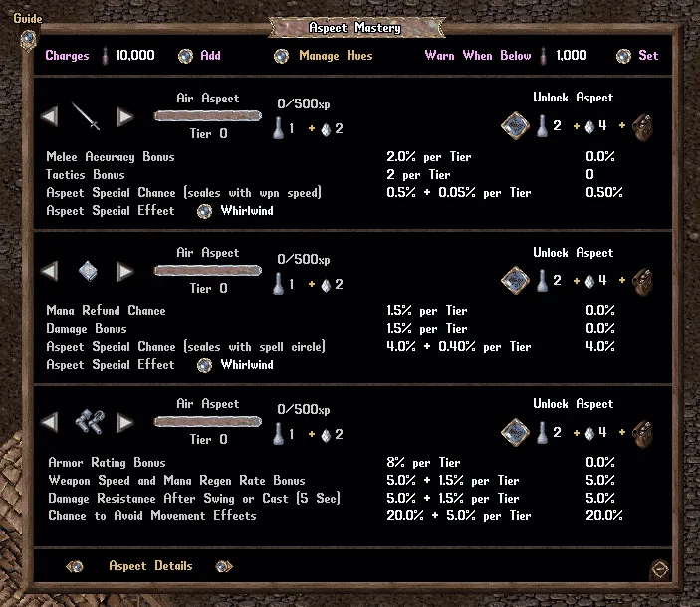Click the Aspect Details label

point(150,566)
